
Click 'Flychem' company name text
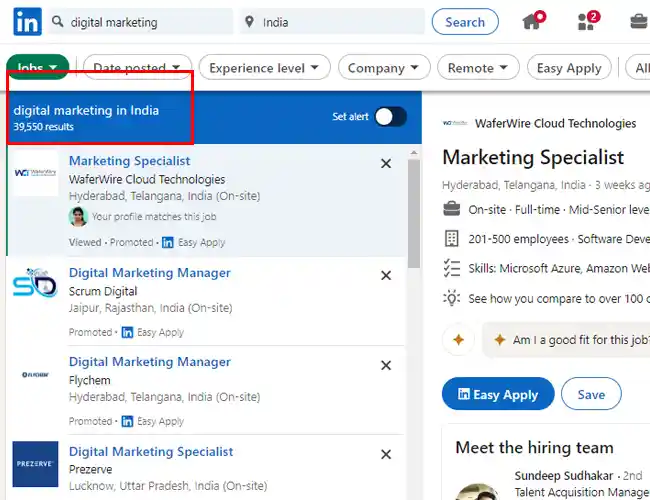[90, 381]
